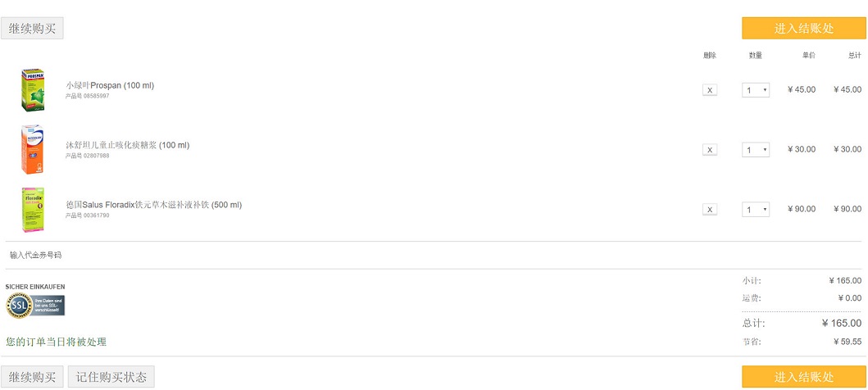Click the Prospan product thumbnail

coord(33,90)
